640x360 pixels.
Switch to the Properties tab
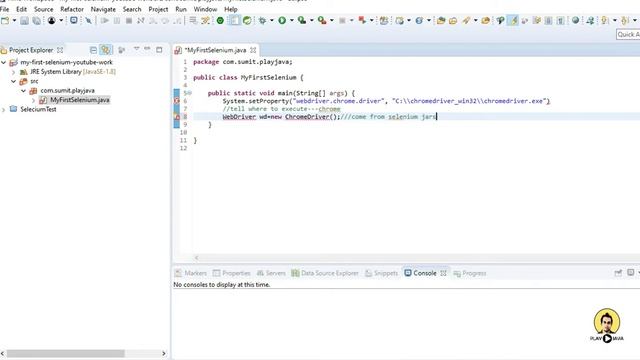pos(231,273)
